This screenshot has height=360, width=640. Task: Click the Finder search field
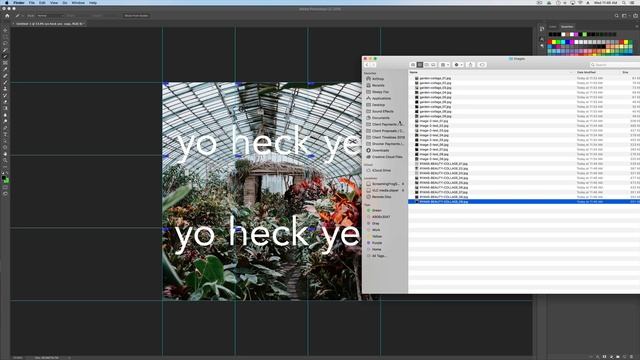click(x=615, y=65)
